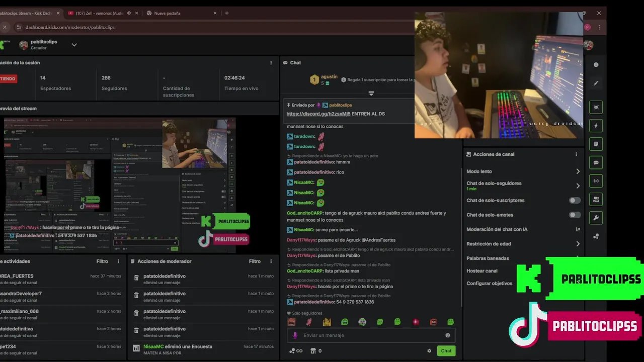The height and width of the screenshot is (362, 644).
Task: Click the chart icon next to NisaaMC poll
Action: point(136,348)
